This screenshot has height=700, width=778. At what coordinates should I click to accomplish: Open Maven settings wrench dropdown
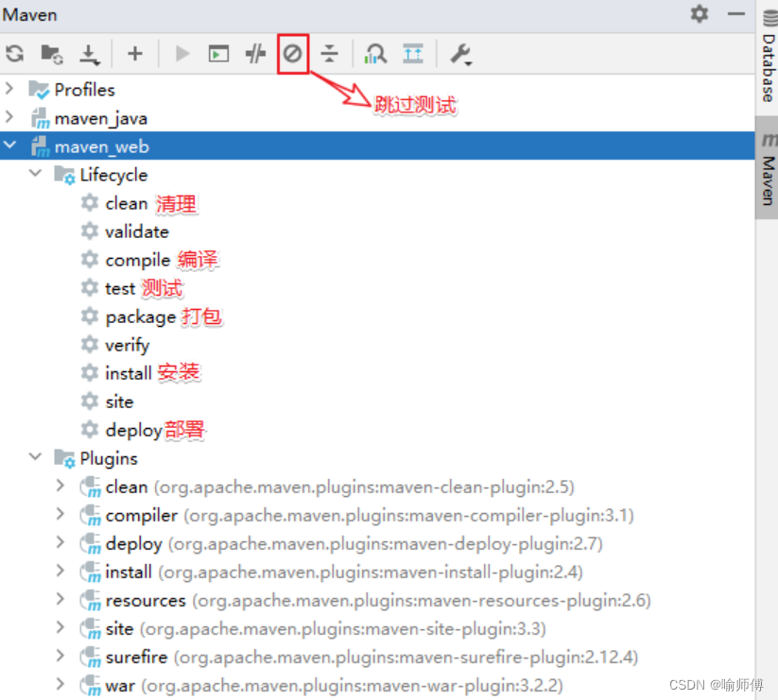click(461, 55)
